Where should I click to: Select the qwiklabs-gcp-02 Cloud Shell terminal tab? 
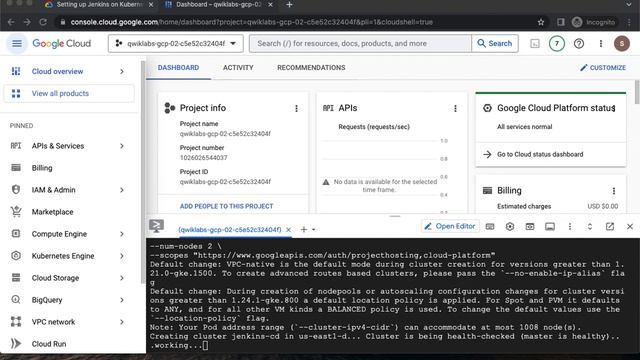[x=229, y=230]
